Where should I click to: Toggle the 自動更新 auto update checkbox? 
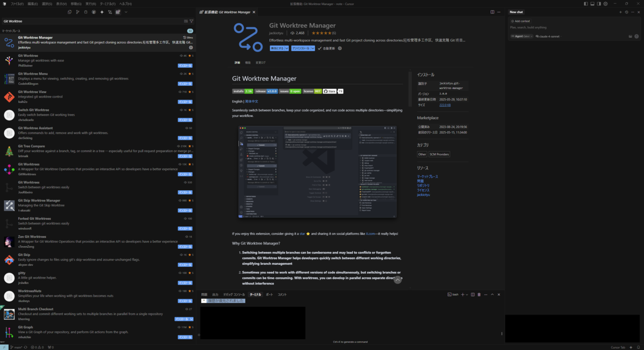[x=320, y=48]
